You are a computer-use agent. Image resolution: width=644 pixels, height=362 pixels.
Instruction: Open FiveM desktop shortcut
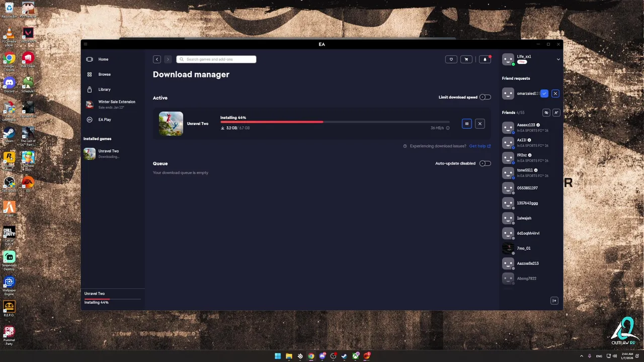(x=9, y=209)
